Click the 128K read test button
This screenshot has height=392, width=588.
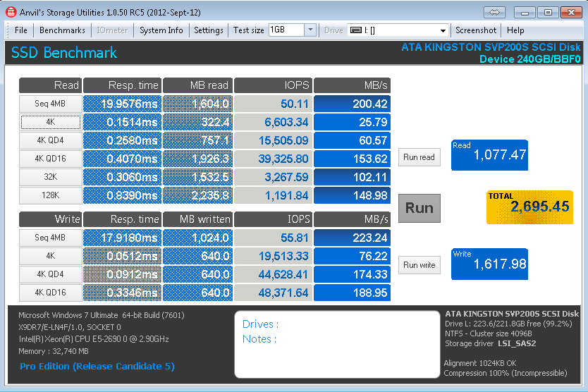pyautogui.click(x=50, y=195)
